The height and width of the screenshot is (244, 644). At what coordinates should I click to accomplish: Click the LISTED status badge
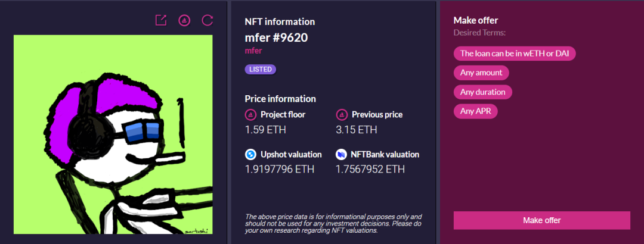pyautogui.click(x=261, y=69)
